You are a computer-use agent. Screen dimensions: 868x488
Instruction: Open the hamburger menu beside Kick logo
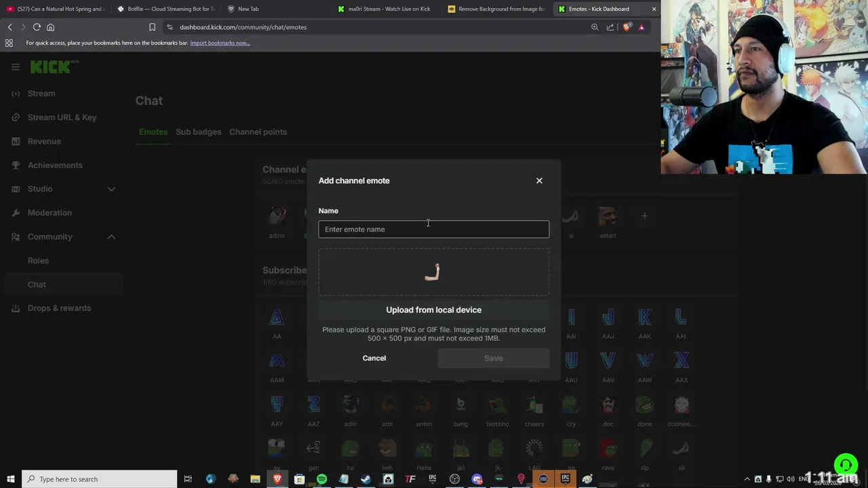(x=16, y=66)
